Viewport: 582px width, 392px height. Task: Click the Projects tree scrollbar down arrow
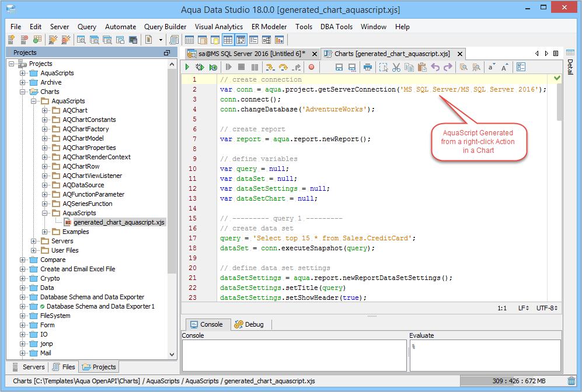[x=172, y=354]
